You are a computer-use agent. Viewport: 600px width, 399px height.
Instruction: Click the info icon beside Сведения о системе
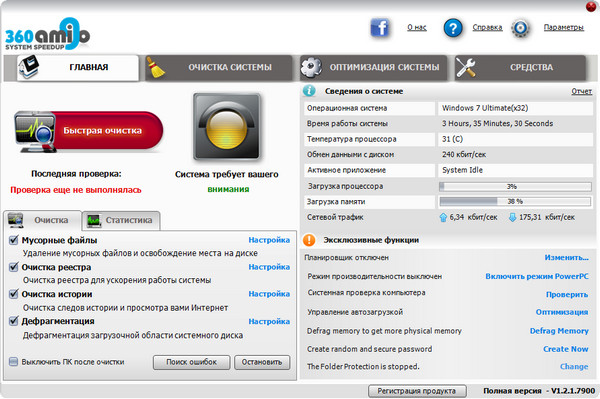pos(309,91)
